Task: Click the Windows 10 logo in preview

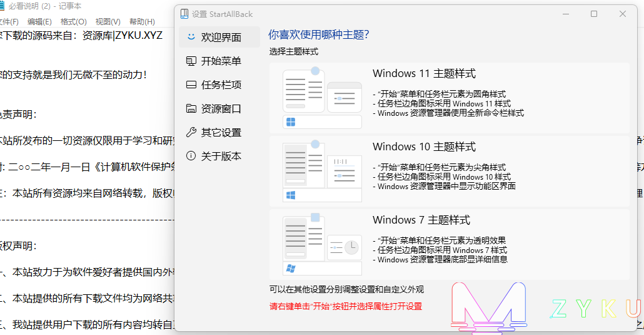Action: [x=291, y=195]
